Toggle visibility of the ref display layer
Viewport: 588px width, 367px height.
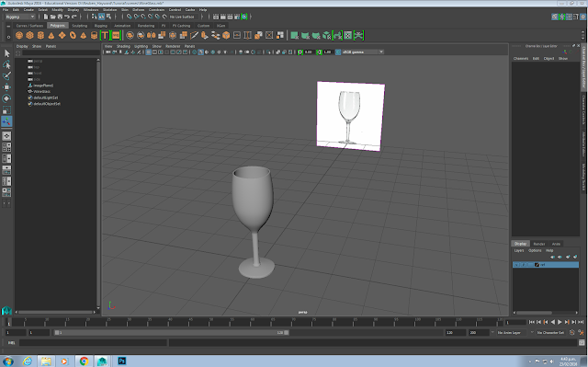[x=516, y=265]
